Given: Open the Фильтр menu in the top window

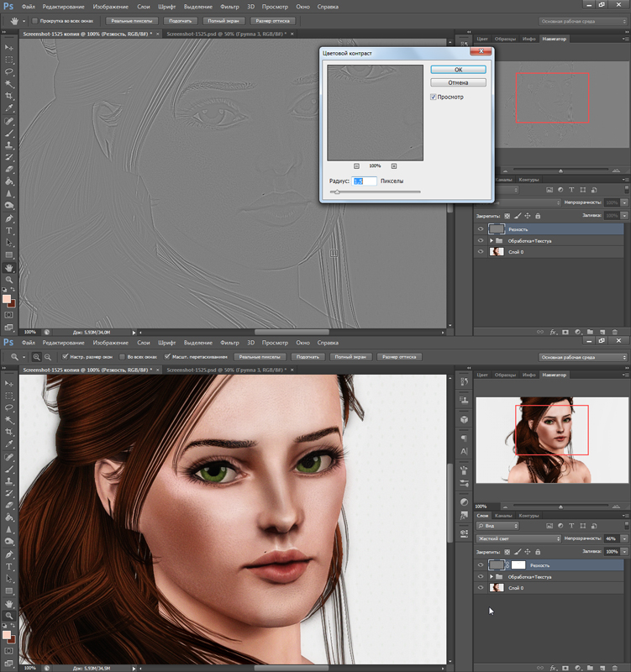Looking at the screenshot, I should pos(229,7).
